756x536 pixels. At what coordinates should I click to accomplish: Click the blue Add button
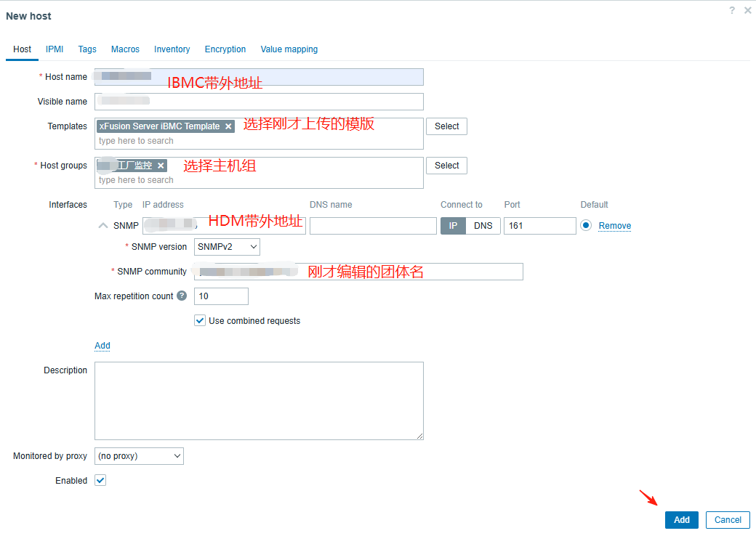[x=681, y=520]
